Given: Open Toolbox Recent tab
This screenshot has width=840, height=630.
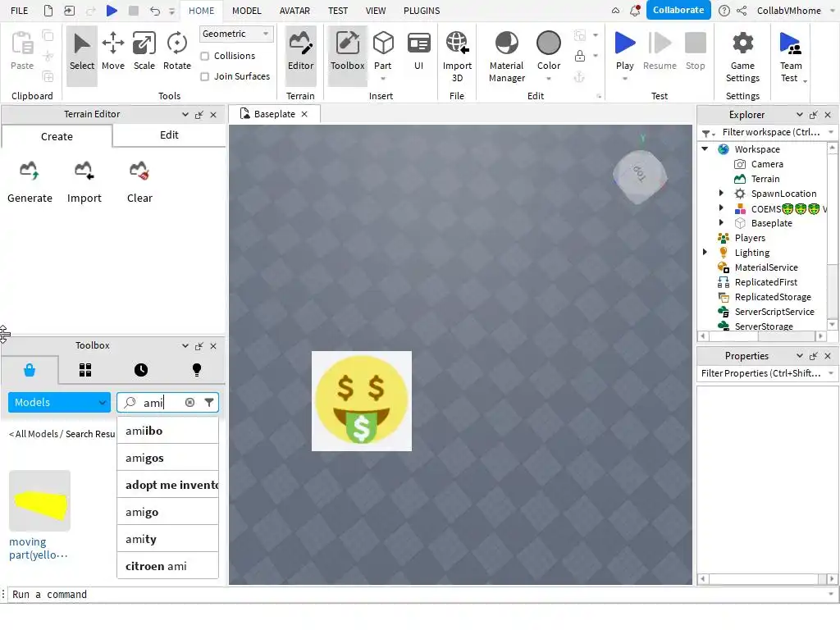Looking at the screenshot, I should pos(141,370).
